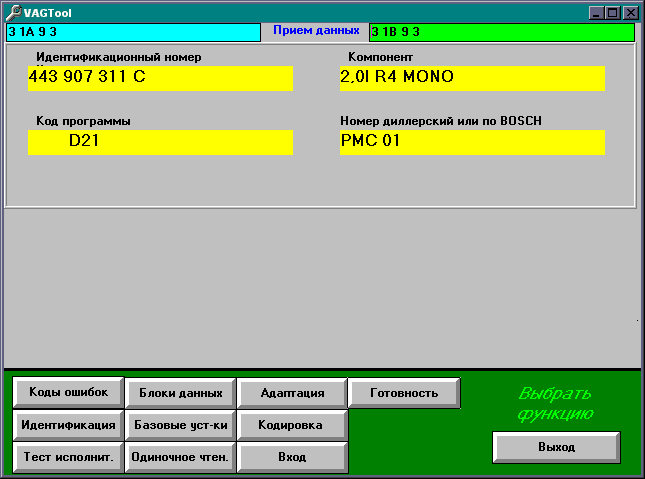The image size is (645, 479).
Task: Click the Вход login button
Action: [x=292, y=457]
